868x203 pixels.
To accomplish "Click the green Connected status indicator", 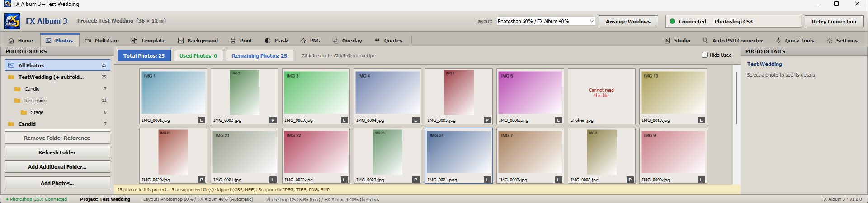I will click(x=672, y=21).
